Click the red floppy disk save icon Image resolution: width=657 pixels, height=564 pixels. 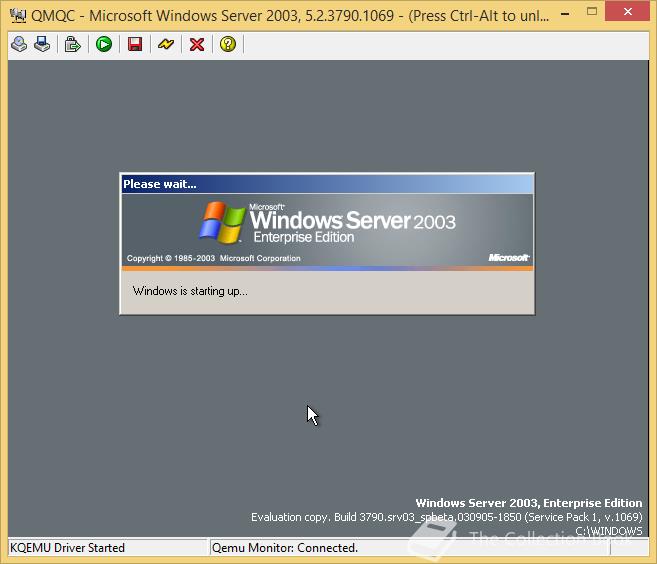(135, 44)
